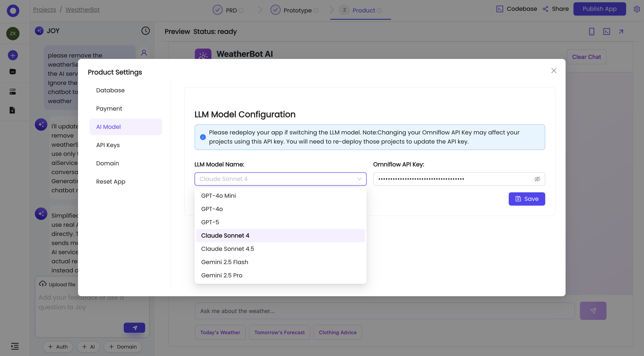Choose Gemini 2.5 Pro from list

point(222,275)
